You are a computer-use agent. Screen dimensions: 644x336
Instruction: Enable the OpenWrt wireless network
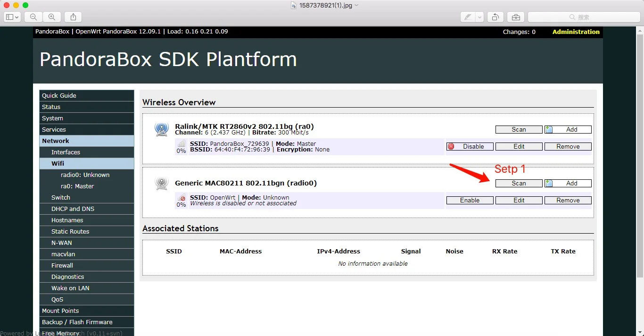coord(470,200)
